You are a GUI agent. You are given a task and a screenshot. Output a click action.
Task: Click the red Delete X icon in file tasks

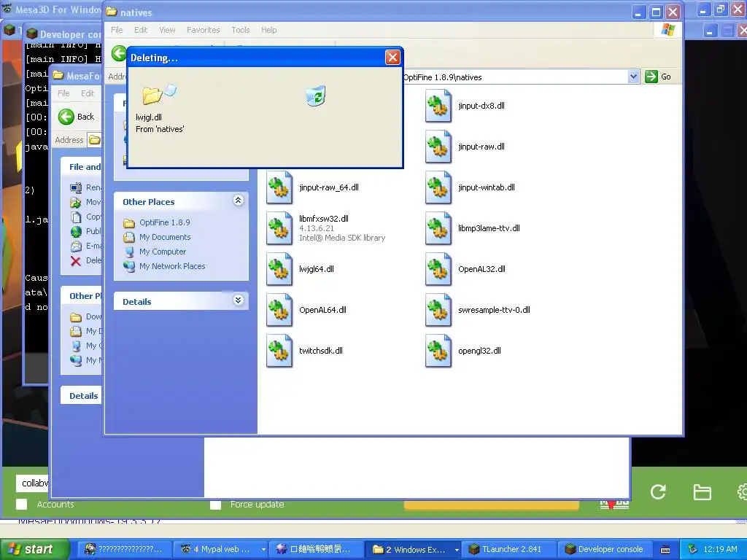click(x=76, y=261)
